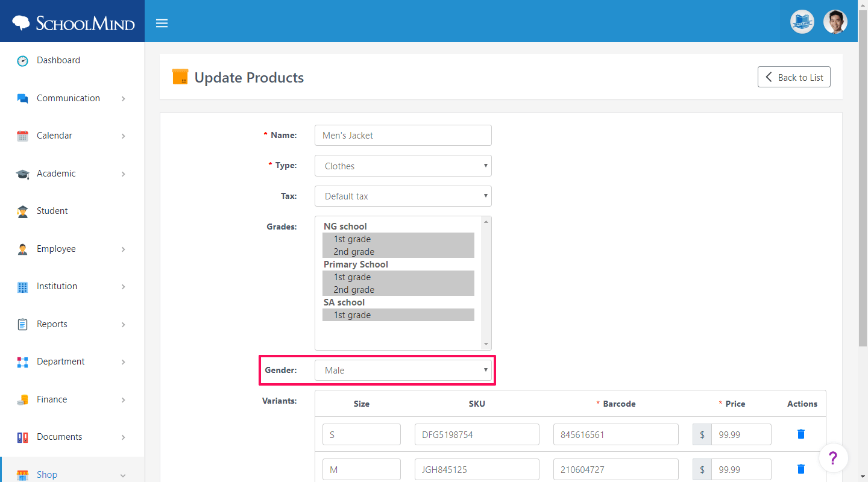The width and height of the screenshot is (868, 482).
Task: Click the Institution building icon
Action: click(22, 287)
